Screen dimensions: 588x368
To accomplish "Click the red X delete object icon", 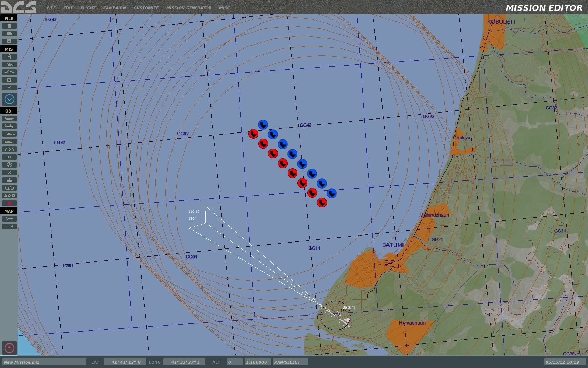I will click(9, 203).
